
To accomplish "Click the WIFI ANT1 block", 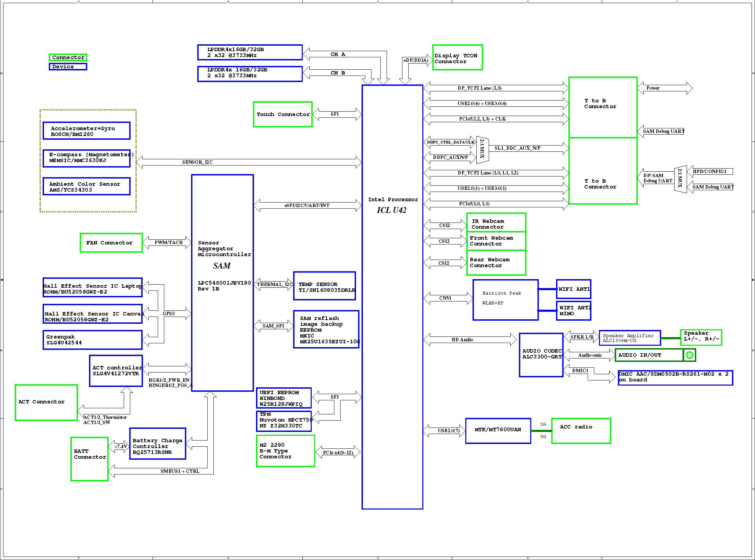I will click(574, 289).
